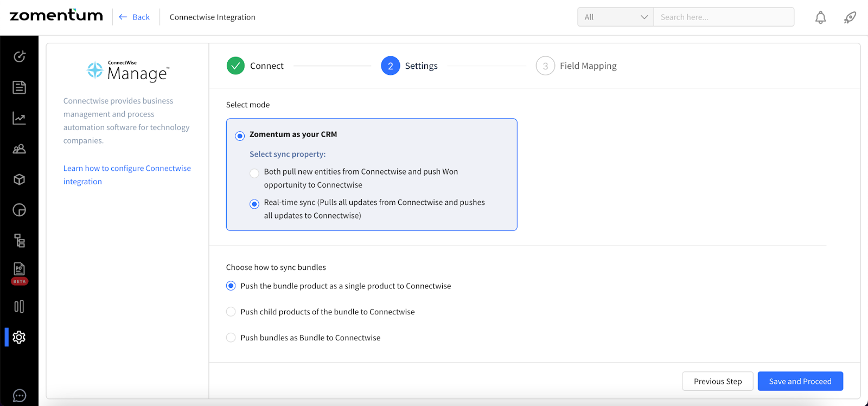
Task: Open the reports chart icon in sidebar
Action: (x=20, y=118)
